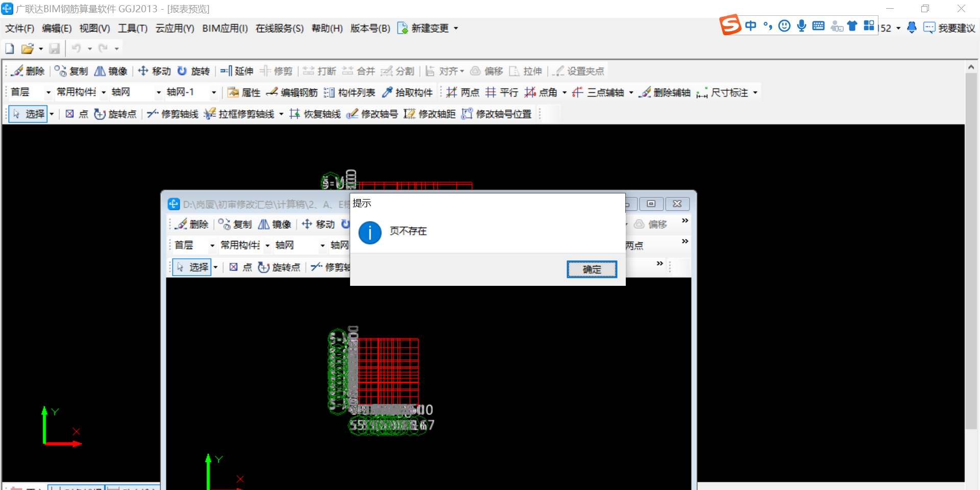Expand 拉框修剪轴线 dropdown arrow
Screen dimensions: 980x490
[281, 114]
